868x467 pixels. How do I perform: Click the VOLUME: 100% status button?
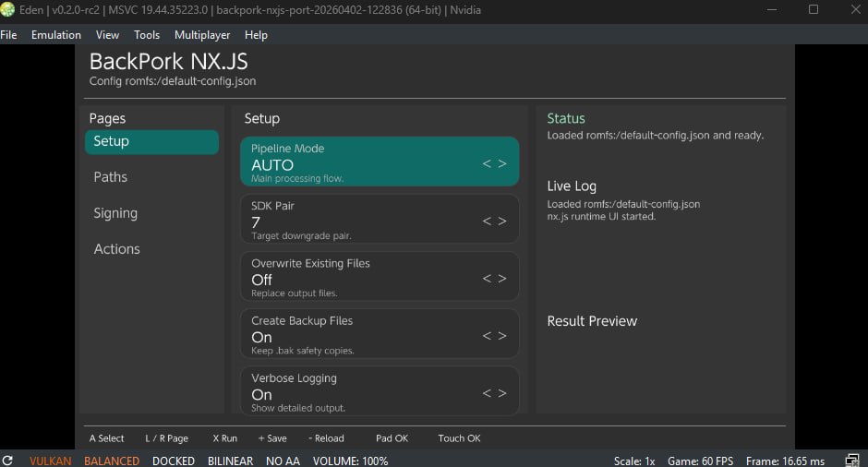[x=350, y=461]
